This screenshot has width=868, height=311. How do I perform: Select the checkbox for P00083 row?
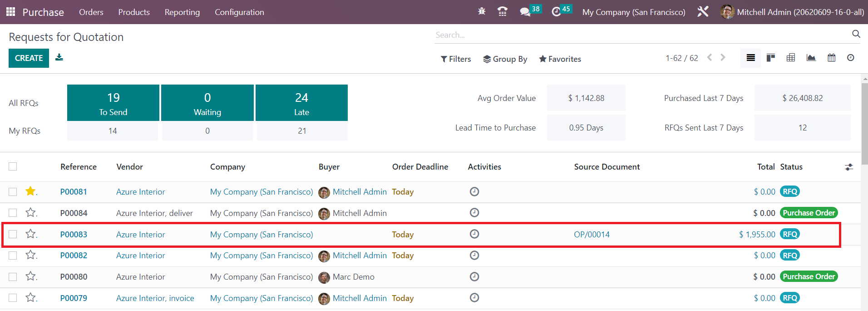point(13,234)
